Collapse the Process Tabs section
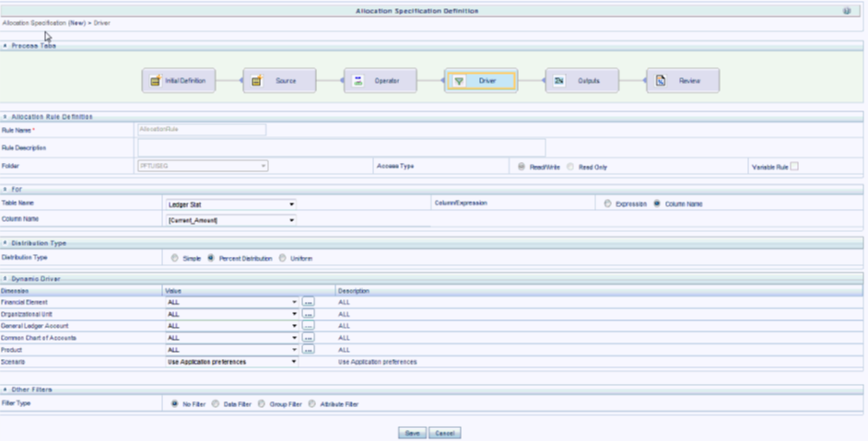 click(5, 45)
